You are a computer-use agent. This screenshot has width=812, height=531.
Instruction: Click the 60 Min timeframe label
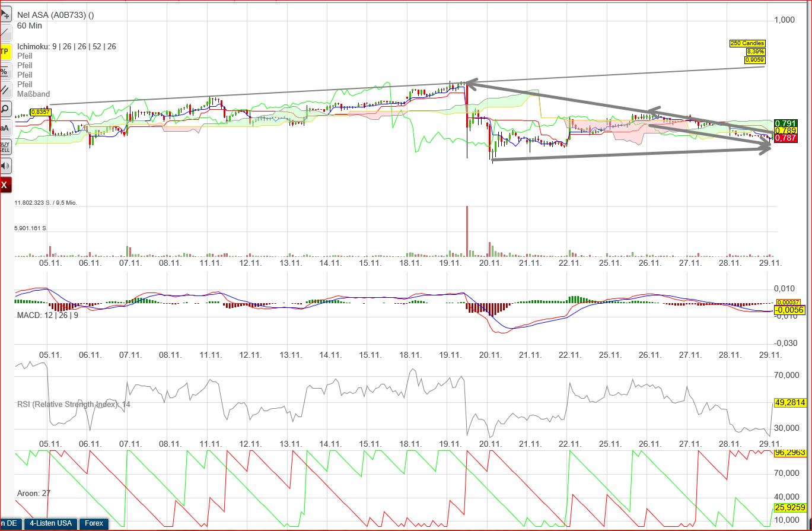[29, 26]
